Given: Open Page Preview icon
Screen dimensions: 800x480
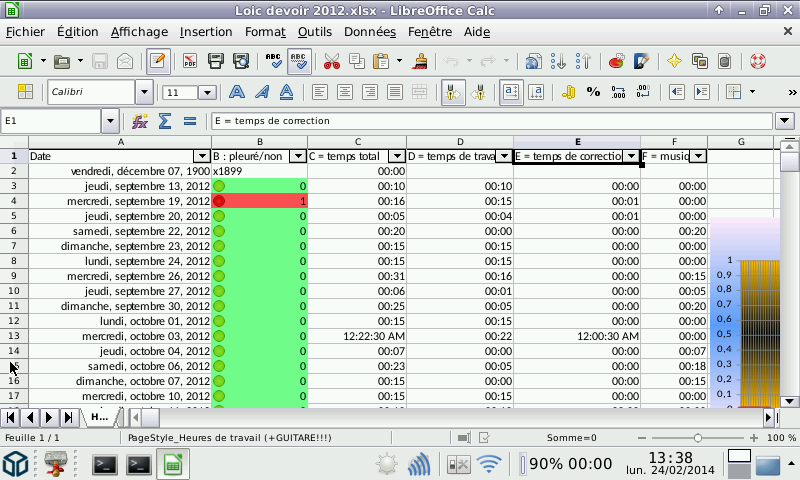Looking at the screenshot, I should [241, 62].
